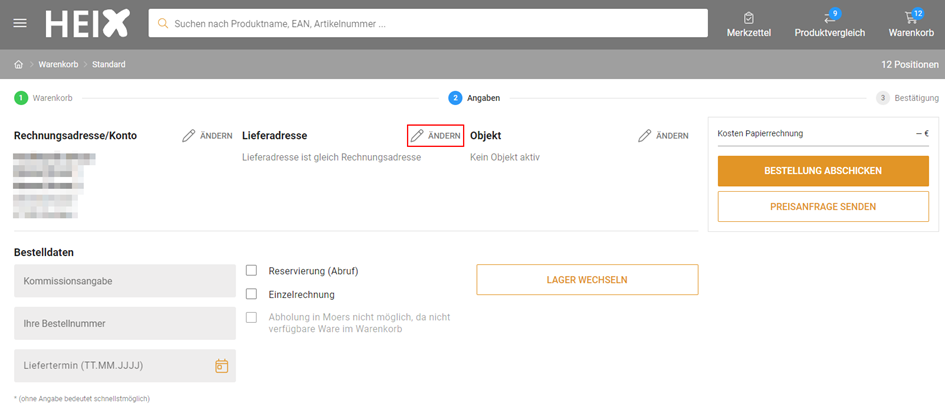Viewport: 945px width, 413px height.
Task: Check the Abholung in Moers checkbox
Action: tap(252, 317)
